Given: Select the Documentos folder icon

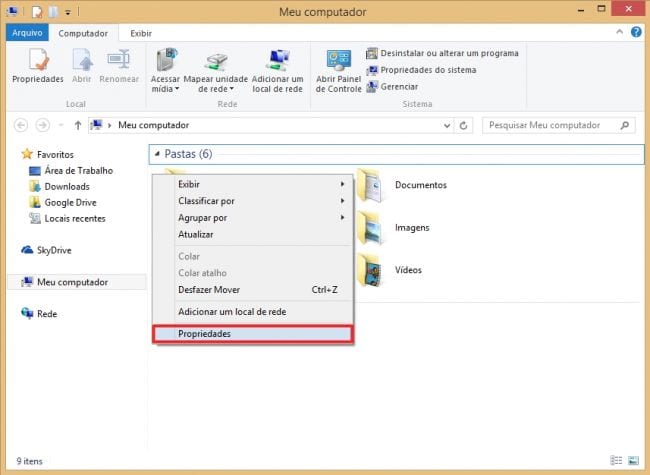Looking at the screenshot, I should pos(369,185).
